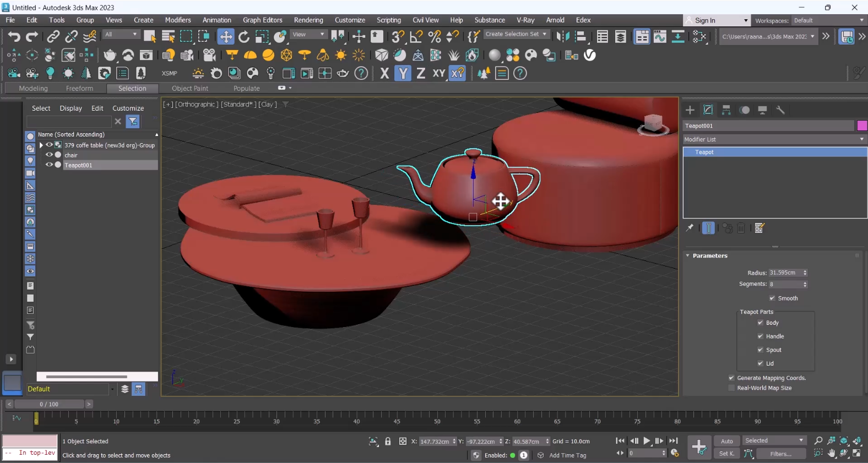The height and width of the screenshot is (463, 868).
Task: Activate the Select and Rotate tool
Action: click(x=243, y=37)
